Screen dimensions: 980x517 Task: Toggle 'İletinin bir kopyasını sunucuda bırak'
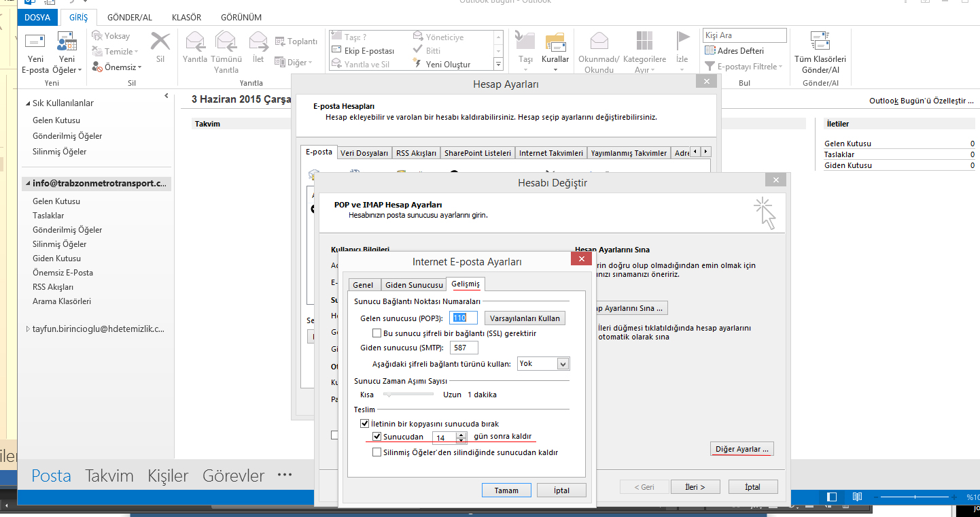365,424
